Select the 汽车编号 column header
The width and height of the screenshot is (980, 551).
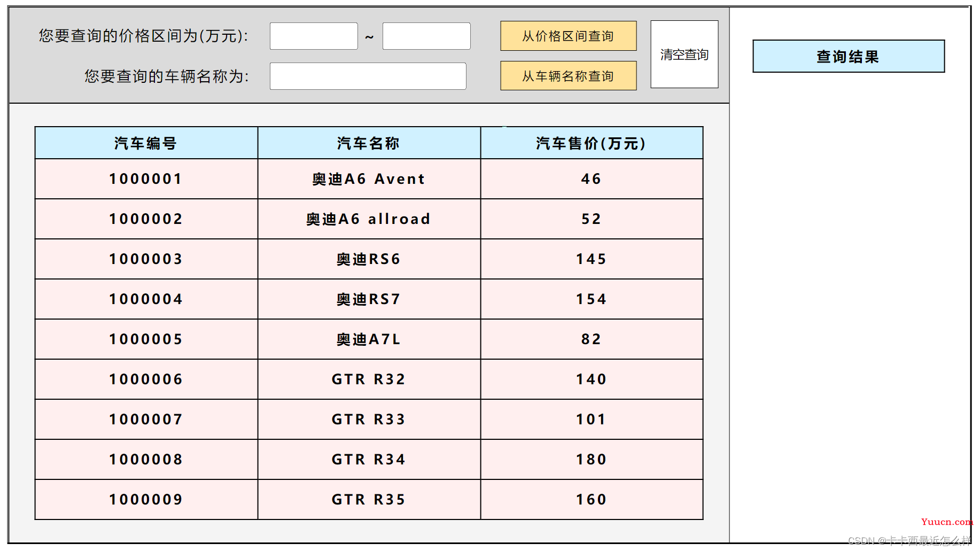[x=146, y=143]
